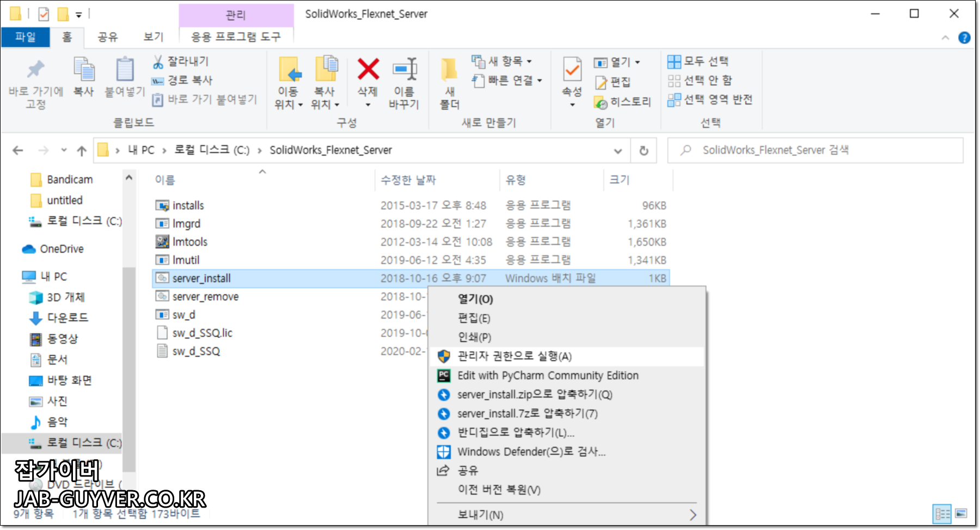Click Paste shortcut (바로 가기 붙여넣기)
Image resolution: width=980 pixels, height=530 pixels.
[204, 99]
